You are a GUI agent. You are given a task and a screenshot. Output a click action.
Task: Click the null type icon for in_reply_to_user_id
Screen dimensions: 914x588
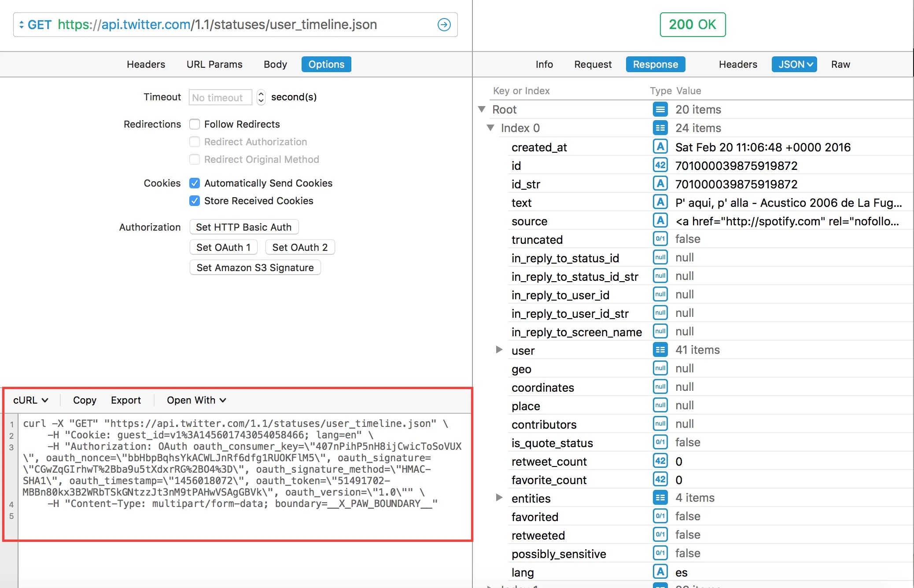(660, 294)
